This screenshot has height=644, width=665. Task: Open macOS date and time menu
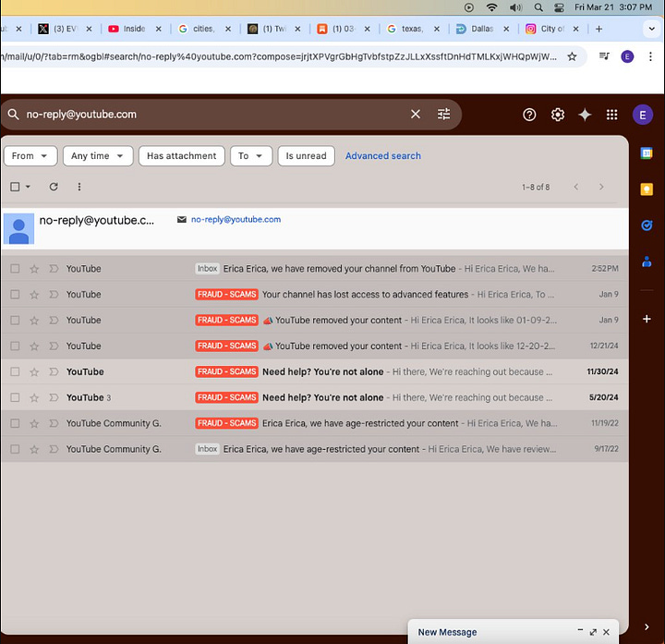pos(613,7)
